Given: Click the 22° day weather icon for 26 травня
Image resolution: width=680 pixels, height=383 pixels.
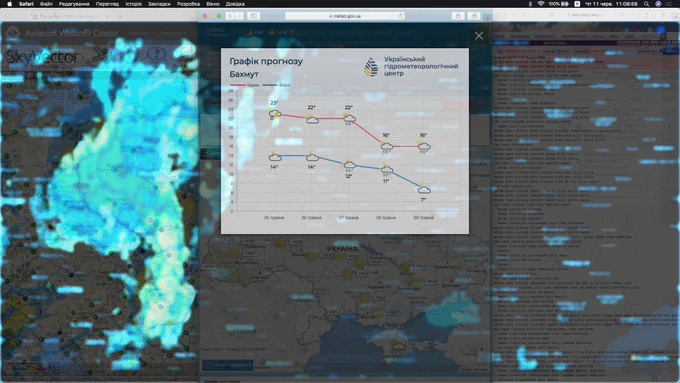Looking at the screenshot, I should [312, 119].
